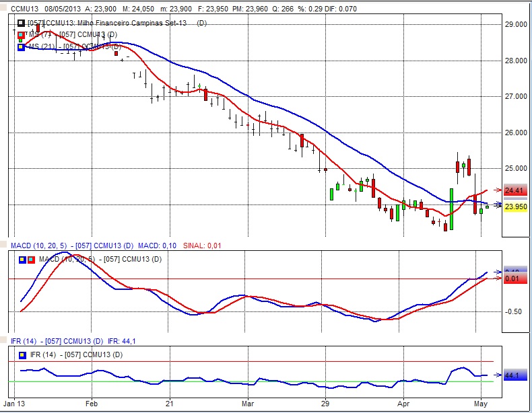This screenshot has width=532, height=413.
Task: Select the red 24.41 price tag
Action: pyautogui.click(x=515, y=191)
